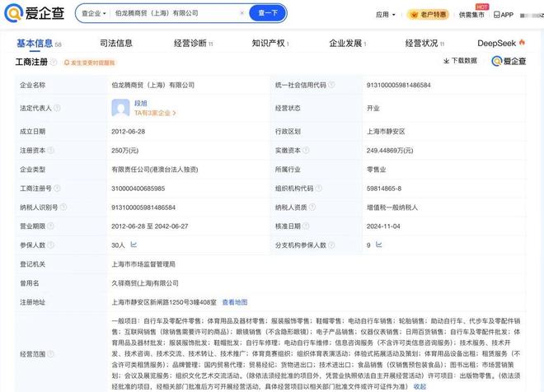Select the credit code 913100005981486584 in the 统一社会信用代码 row

[398, 85]
